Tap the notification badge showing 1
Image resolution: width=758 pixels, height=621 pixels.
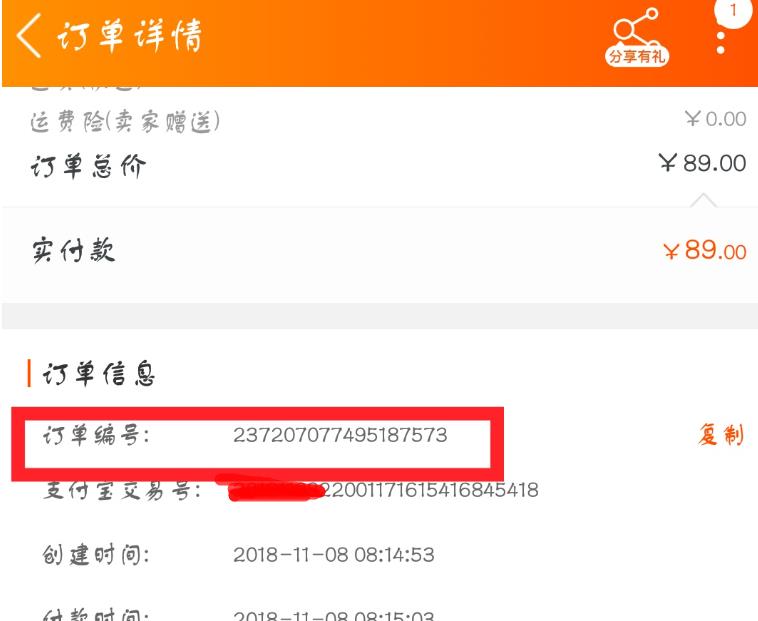point(734,11)
